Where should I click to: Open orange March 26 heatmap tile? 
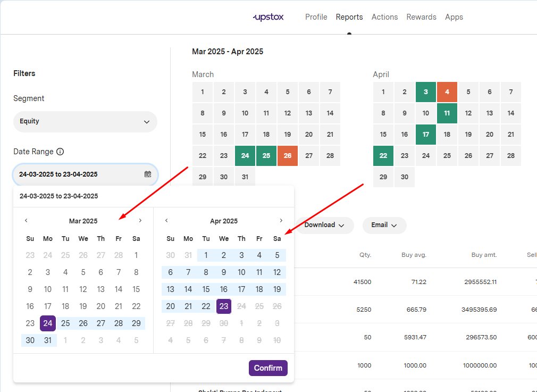(x=287, y=155)
